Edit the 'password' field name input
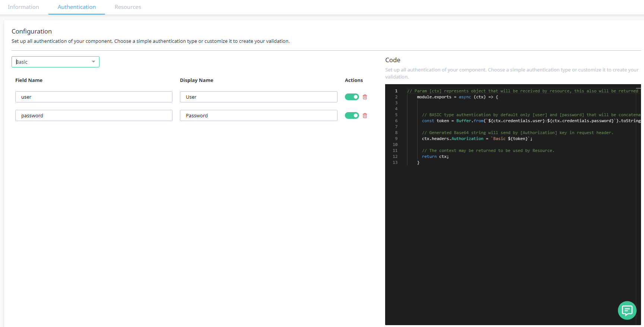This screenshot has height=327, width=644. (94, 115)
